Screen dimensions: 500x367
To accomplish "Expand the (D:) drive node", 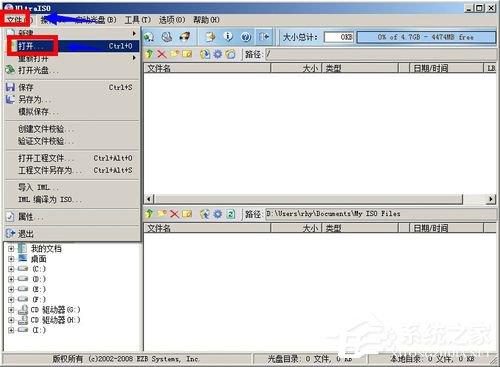I will click(11, 279).
